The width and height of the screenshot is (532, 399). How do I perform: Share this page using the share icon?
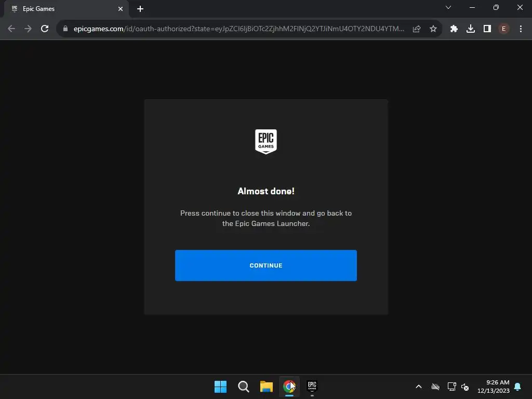(x=417, y=29)
